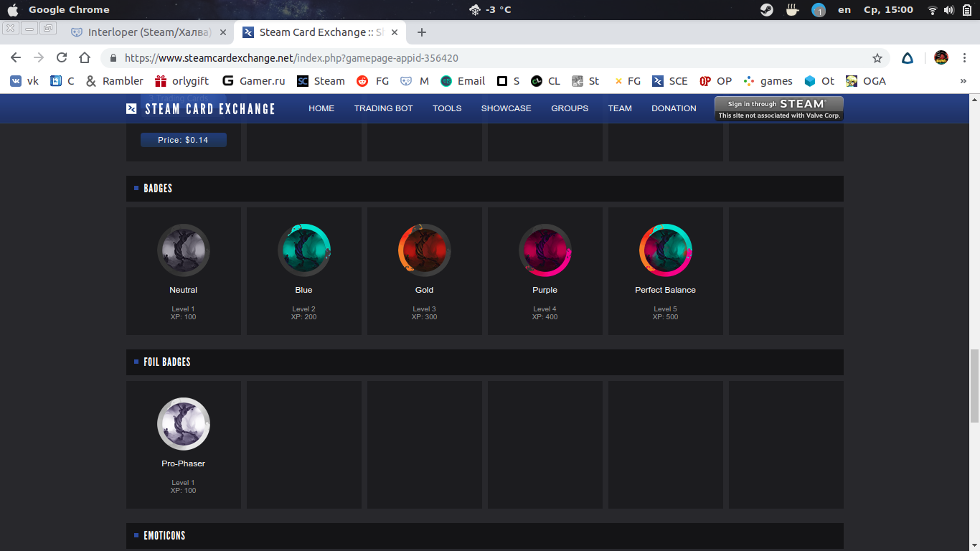Image resolution: width=980 pixels, height=551 pixels.
Task: Click the BADGES section header
Action: [x=485, y=189]
